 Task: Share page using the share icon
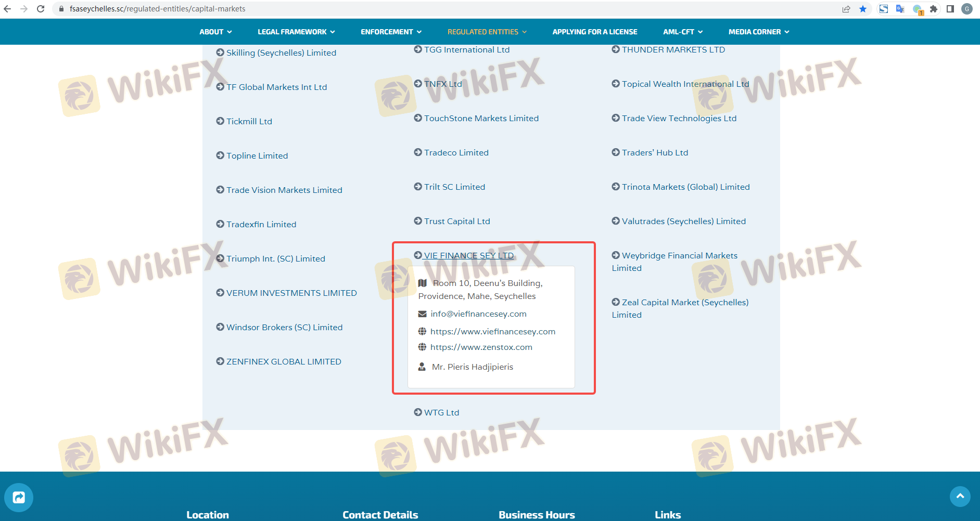point(846,9)
